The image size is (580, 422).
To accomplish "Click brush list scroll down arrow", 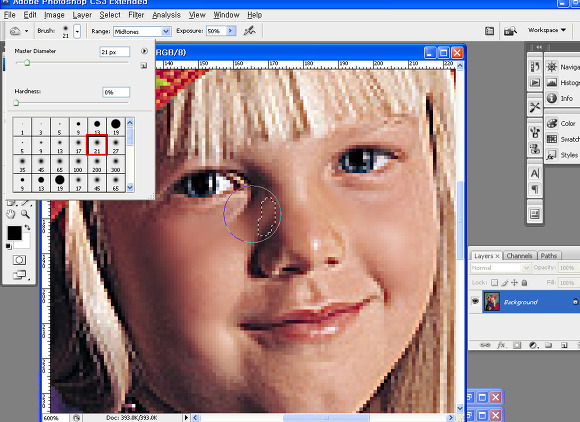I will pyautogui.click(x=130, y=188).
